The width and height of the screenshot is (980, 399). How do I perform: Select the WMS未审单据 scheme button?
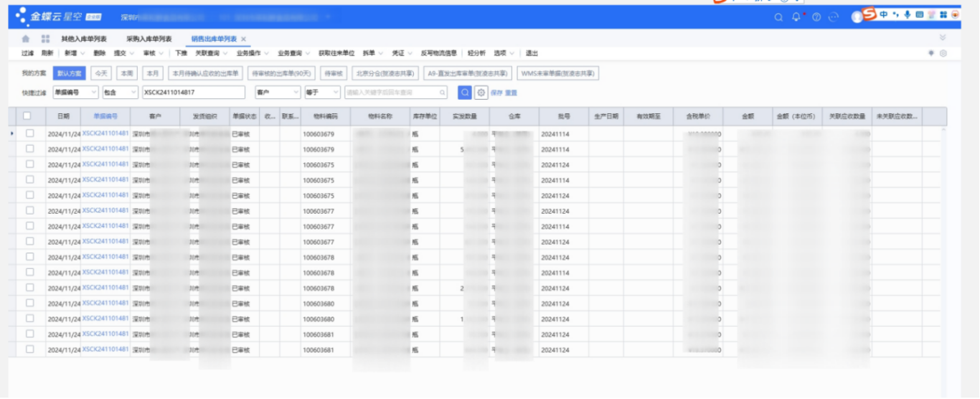pos(558,73)
